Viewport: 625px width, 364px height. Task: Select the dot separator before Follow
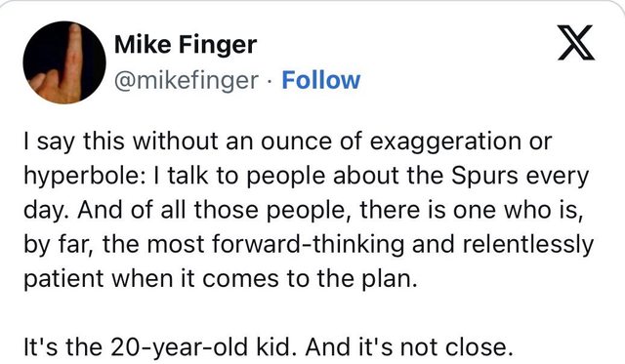(x=271, y=81)
